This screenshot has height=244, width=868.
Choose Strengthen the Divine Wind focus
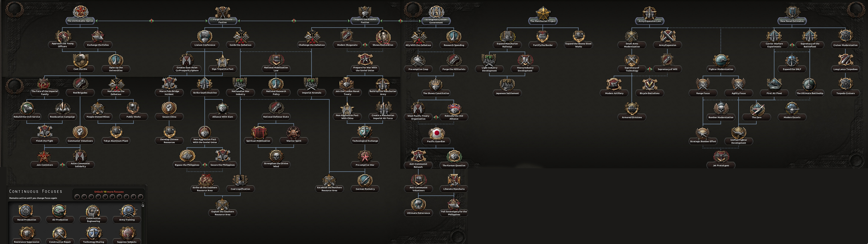coord(276,159)
